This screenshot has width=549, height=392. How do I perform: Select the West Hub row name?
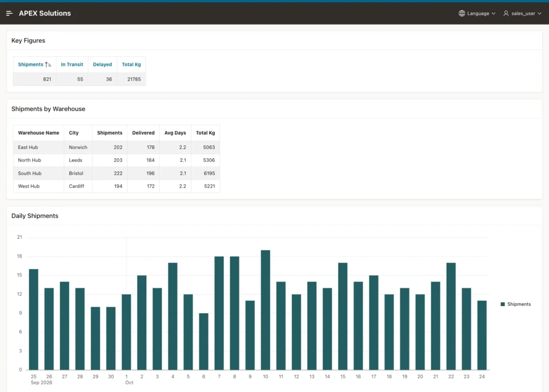[x=29, y=186]
